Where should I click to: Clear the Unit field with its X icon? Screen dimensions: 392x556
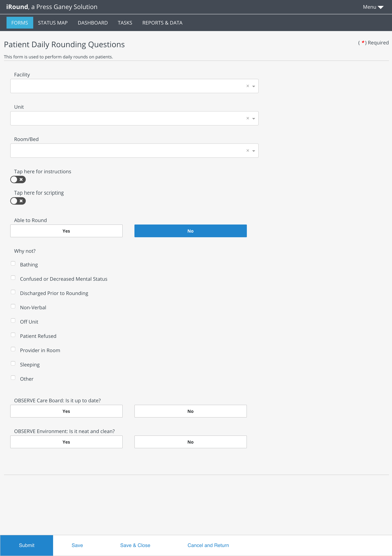(248, 118)
